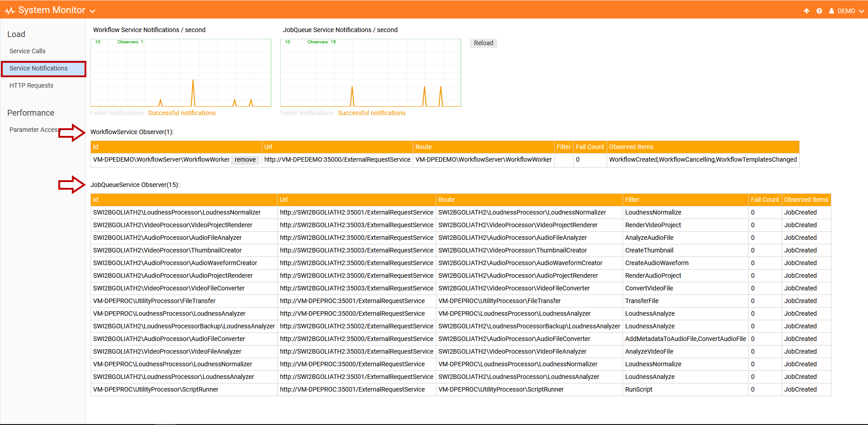This screenshot has width=868, height=425.
Task: Remove the WorkflowWorker observer
Action: click(x=245, y=159)
